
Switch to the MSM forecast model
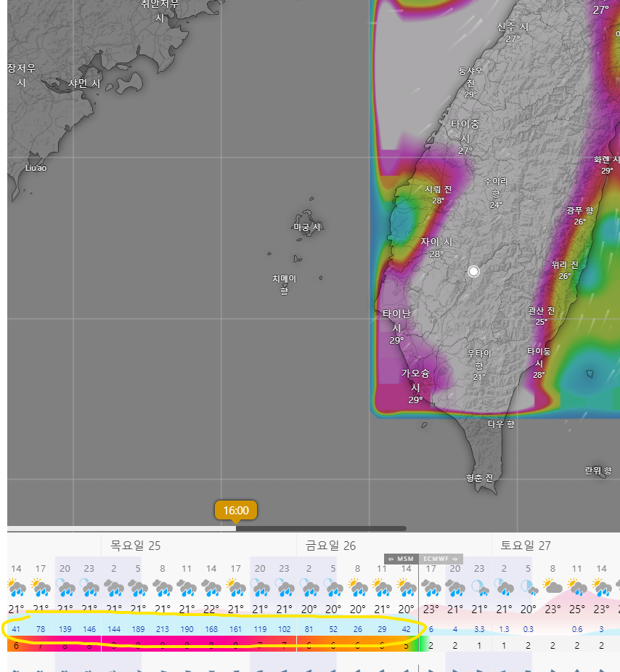[402, 559]
